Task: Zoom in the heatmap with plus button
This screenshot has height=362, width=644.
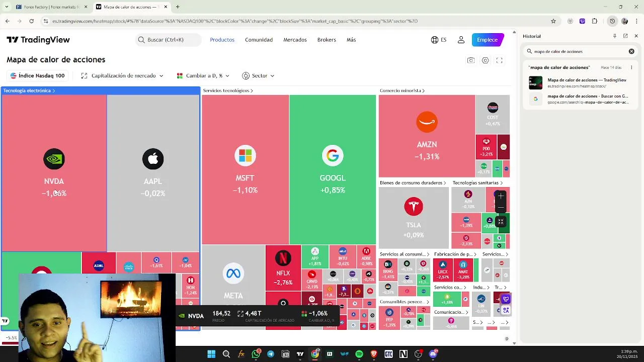Action: (501, 196)
